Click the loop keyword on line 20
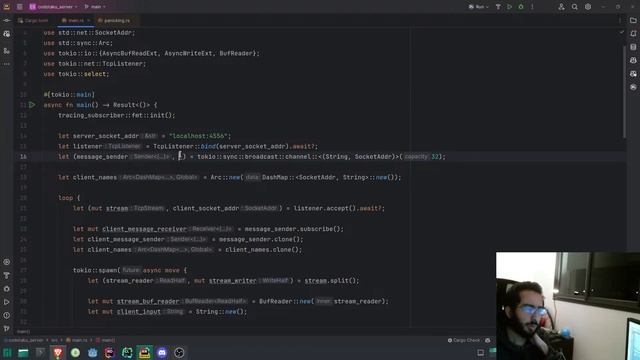Viewport: 640px width, 360px height. click(65, 198)
